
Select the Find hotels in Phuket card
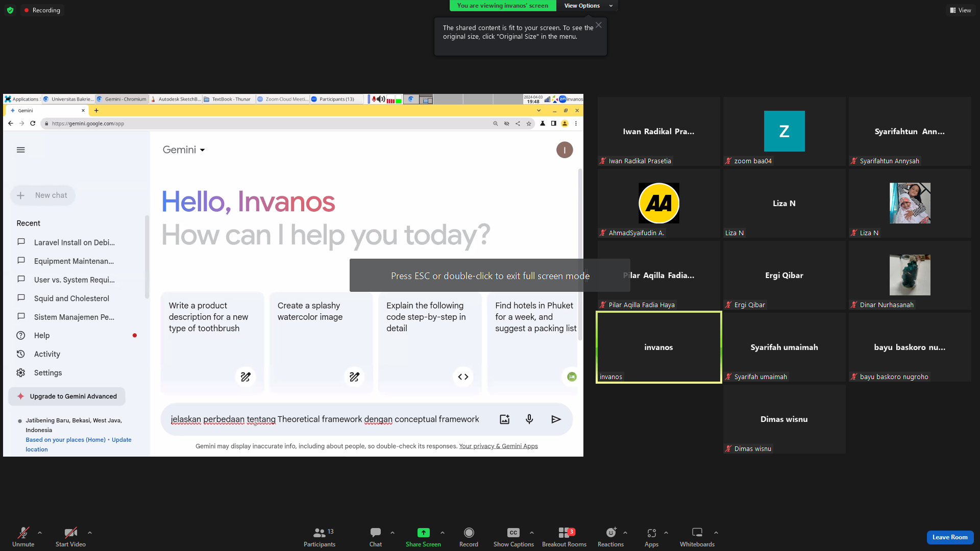[x=533, y=343]
